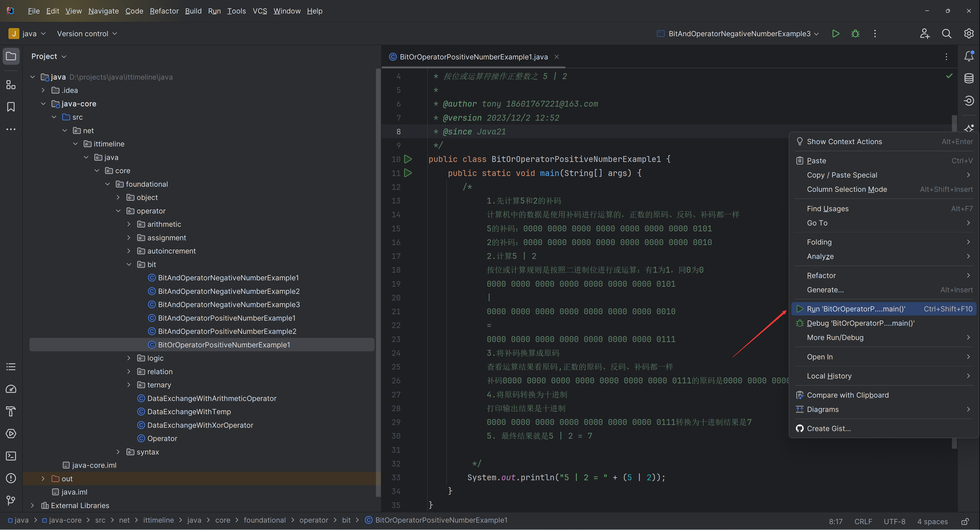Viewport: 980px width, 530px height.
Task: Click CRLF line separator in status bar
Action: tap(863, 521)
